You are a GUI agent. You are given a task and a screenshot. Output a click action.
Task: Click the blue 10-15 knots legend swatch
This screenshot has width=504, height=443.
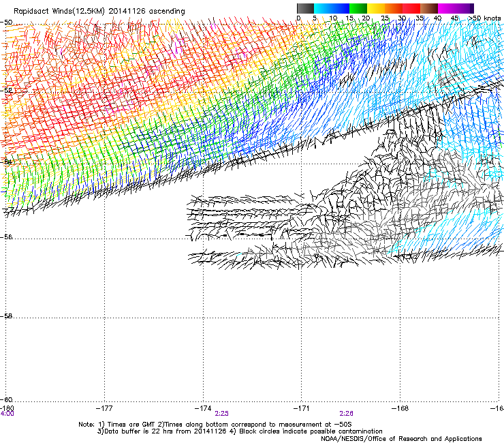[341, 8]
